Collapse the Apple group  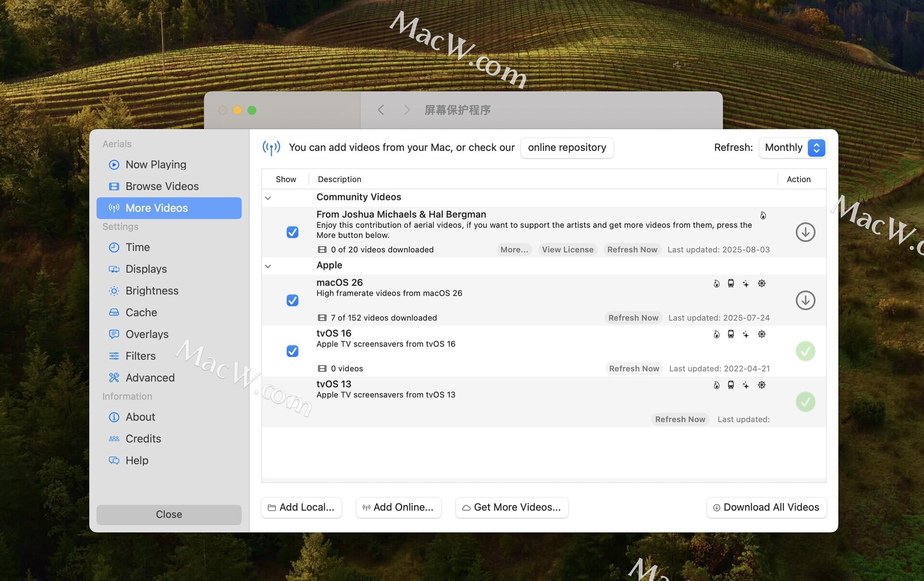point(268,266)
